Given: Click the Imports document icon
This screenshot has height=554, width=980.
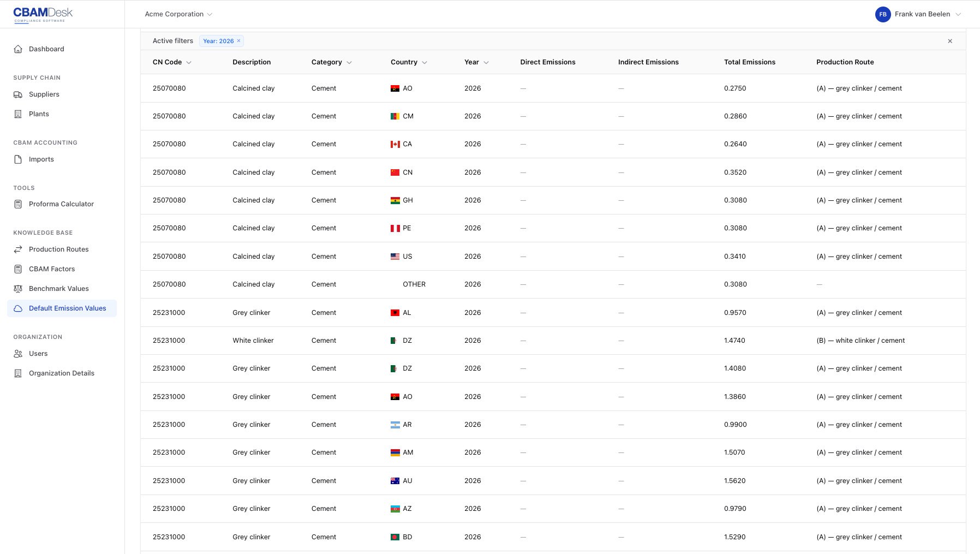Looking at the screenshot, I should 19,159.
